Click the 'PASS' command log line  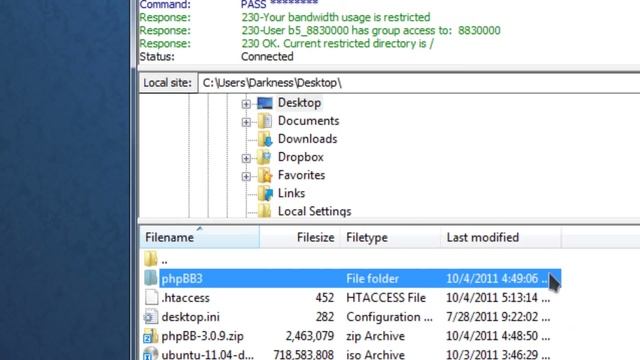point(280,4)
